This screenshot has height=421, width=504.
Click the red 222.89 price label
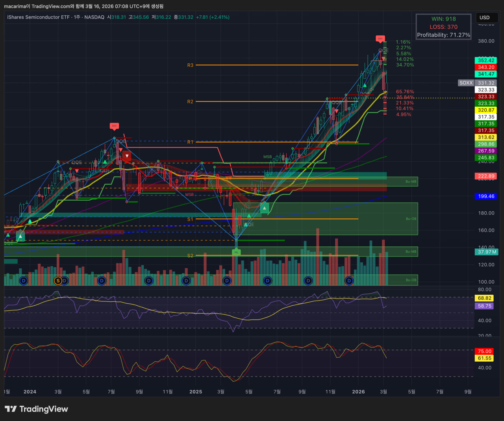(486, 176)
